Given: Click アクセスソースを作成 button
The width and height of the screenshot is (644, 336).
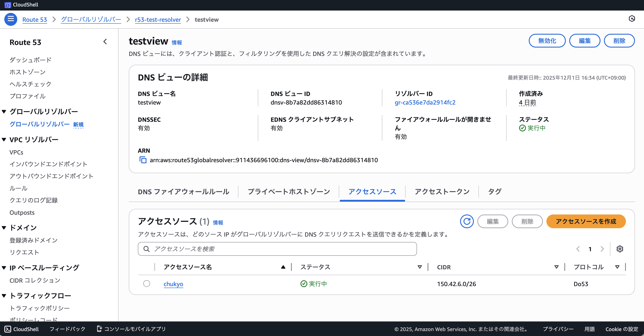Looking at the screenshot, I should coord(586,221).
